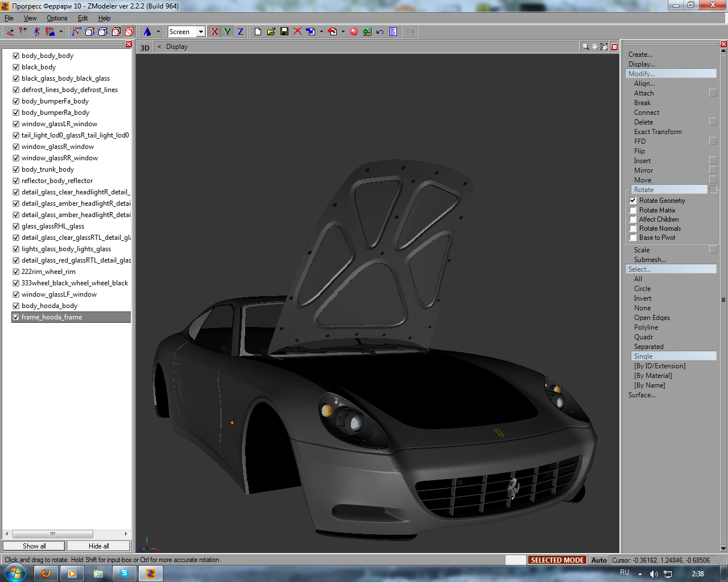728x582 pixels.
Task: Uncheck frame_hooda_frame visibility checkbox
Action: pos(16,317)
